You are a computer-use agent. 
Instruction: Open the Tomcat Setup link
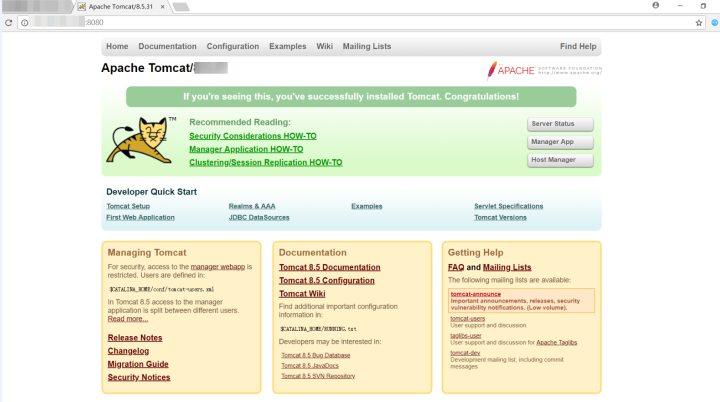click(x=128, y=206)
